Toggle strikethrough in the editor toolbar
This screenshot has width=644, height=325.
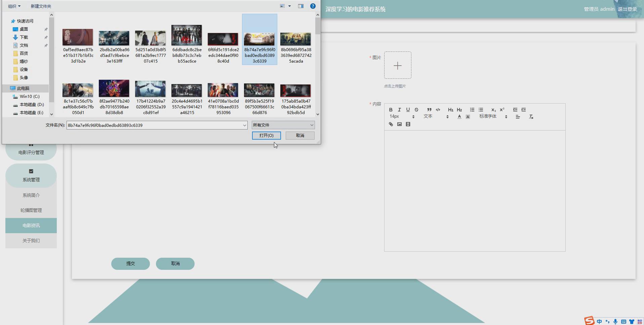(x=416, y=110)
